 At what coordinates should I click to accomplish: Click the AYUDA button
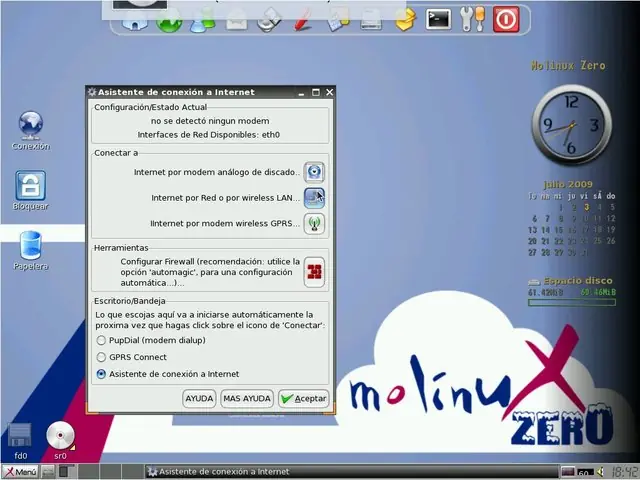(199, 398)
